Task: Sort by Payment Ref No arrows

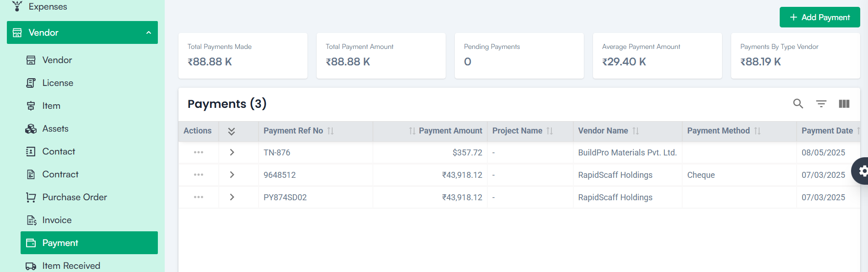Action: click(330, 131)
